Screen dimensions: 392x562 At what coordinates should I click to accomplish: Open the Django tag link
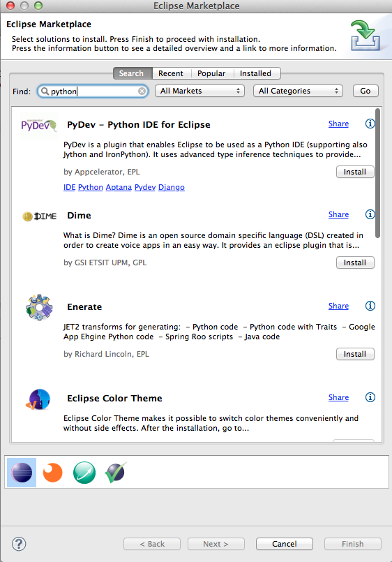pyautogui.click(x=172, y=188)
